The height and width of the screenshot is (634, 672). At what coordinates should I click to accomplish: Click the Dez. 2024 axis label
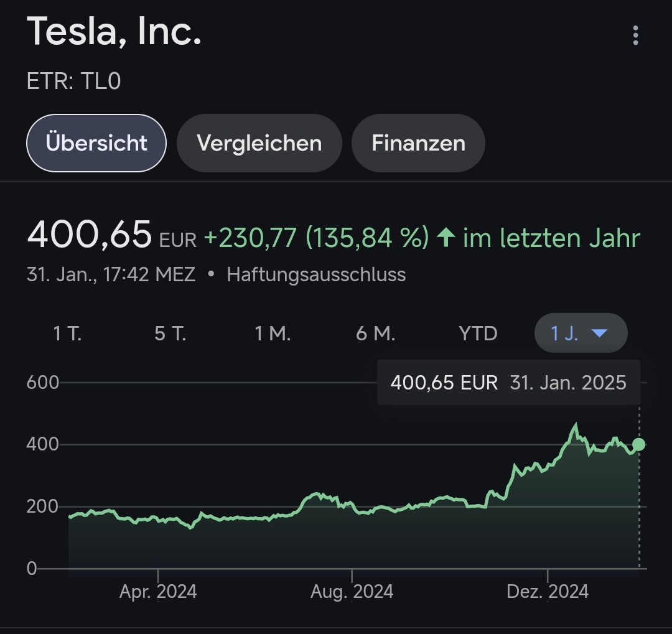tap(548, 591)
